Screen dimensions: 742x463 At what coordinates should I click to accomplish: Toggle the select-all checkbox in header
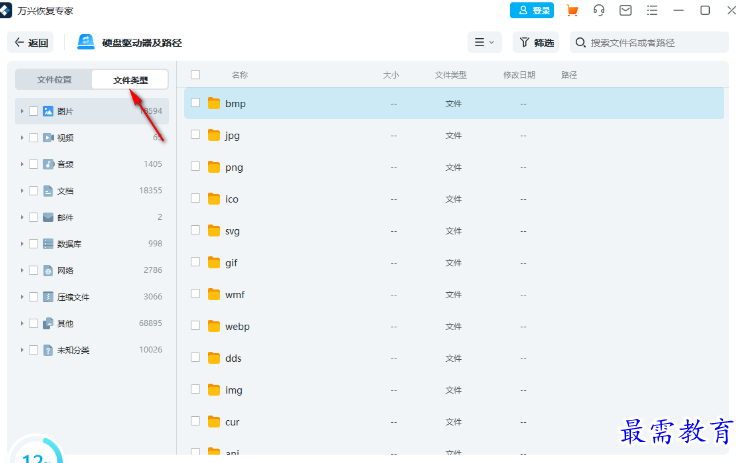[196, 75]
